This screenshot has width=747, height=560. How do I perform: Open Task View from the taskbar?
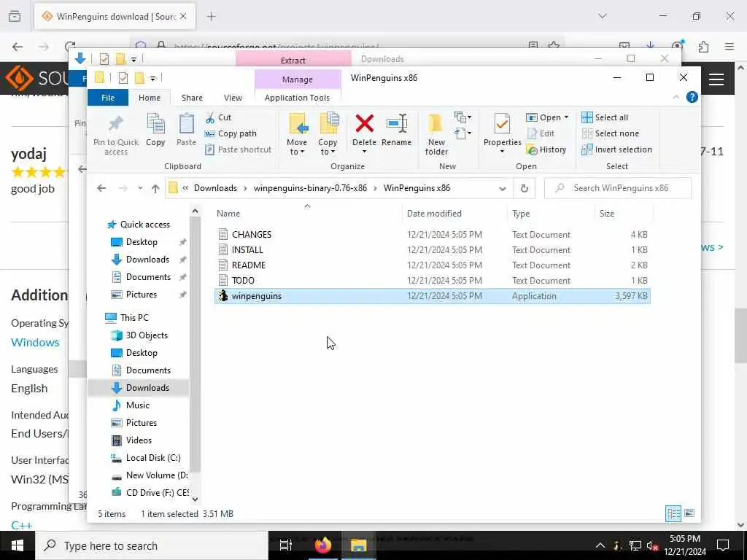[285, 545]
